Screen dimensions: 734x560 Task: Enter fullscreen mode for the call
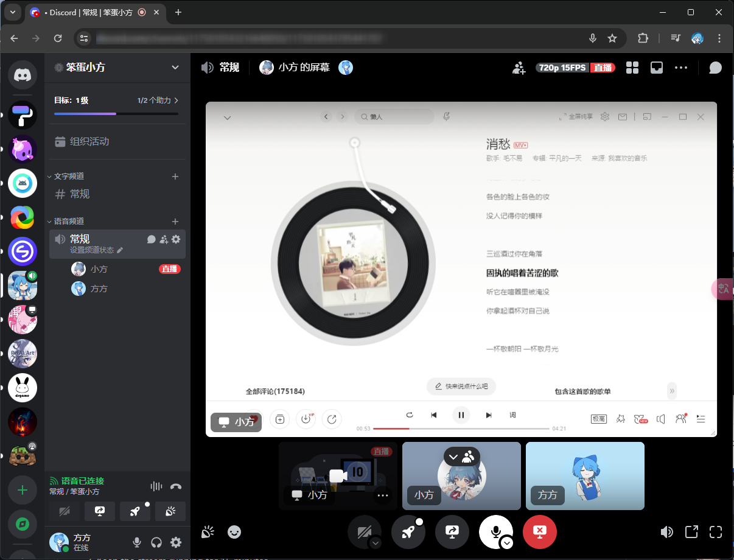[x=716, y=532]
